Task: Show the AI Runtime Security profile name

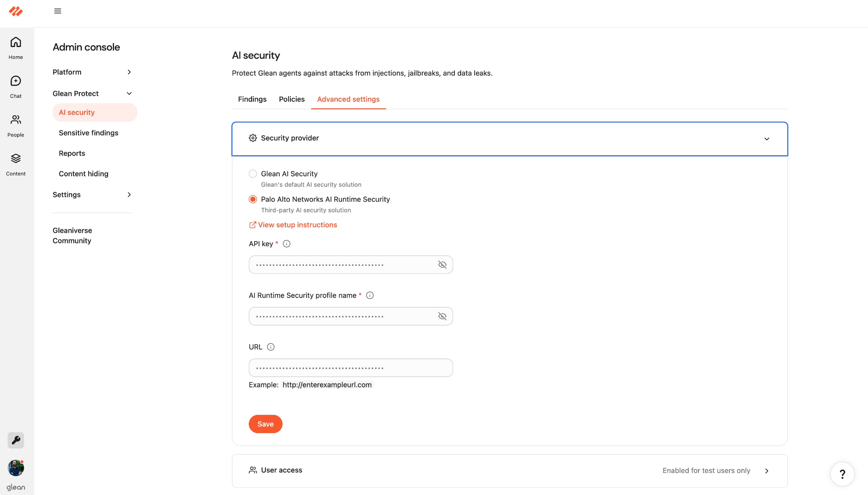Action: 442,316
